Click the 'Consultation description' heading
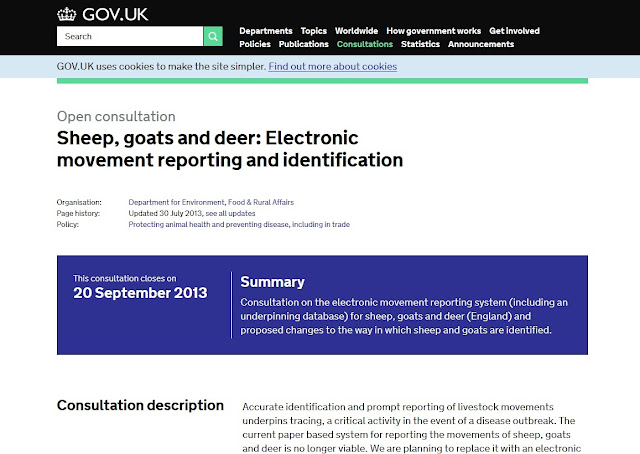640x454 pixels. [140, 405]
